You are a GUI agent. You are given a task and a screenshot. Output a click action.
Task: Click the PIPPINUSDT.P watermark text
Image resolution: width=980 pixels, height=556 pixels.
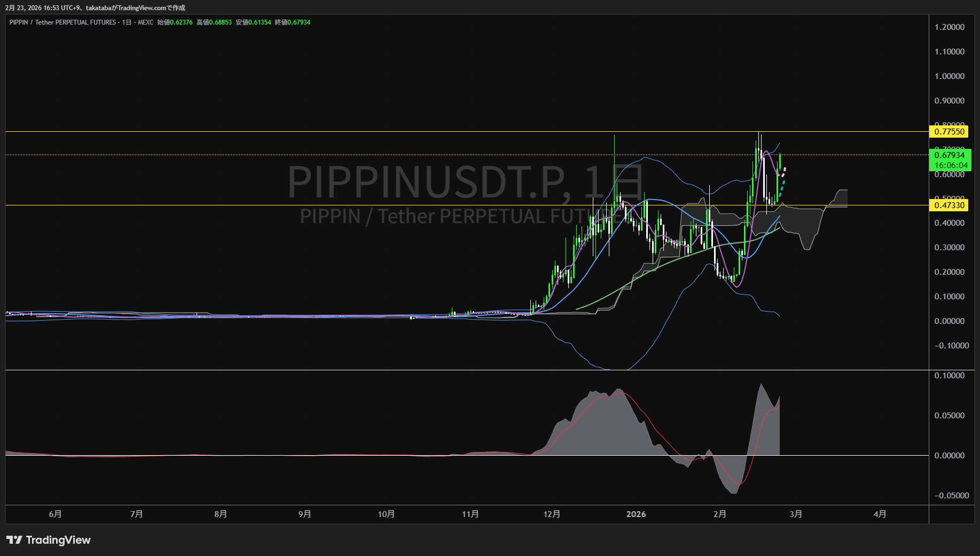[426, 182]
